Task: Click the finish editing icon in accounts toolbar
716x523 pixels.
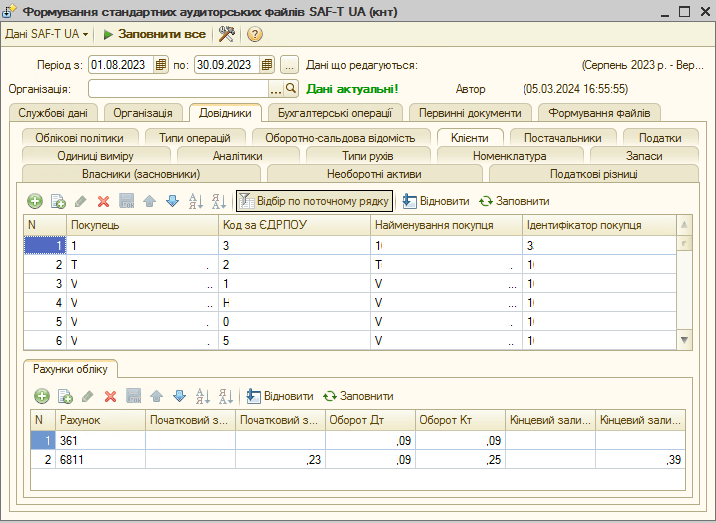Action: coord(133,396)
